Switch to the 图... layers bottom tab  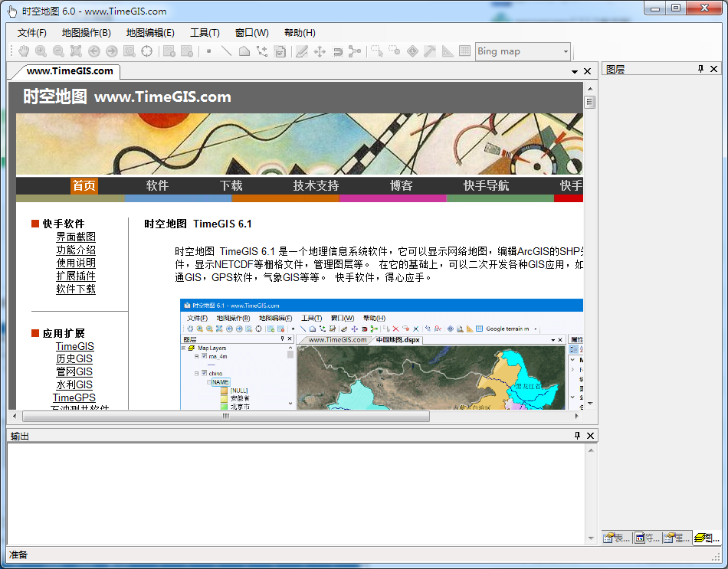707,538
